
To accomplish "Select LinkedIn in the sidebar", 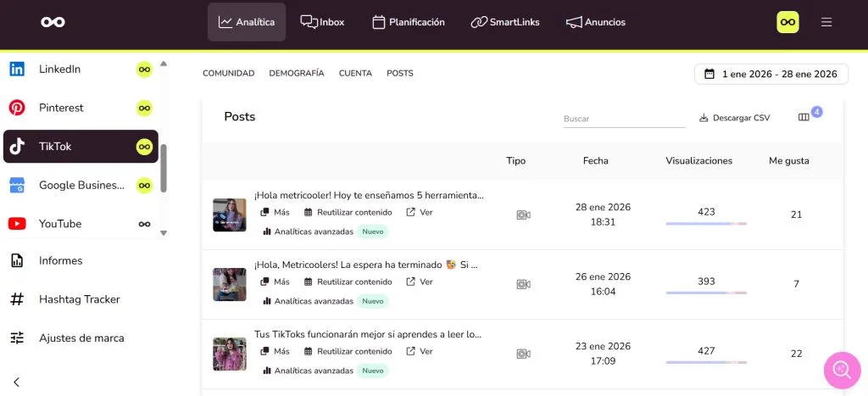I will [81, 70].
